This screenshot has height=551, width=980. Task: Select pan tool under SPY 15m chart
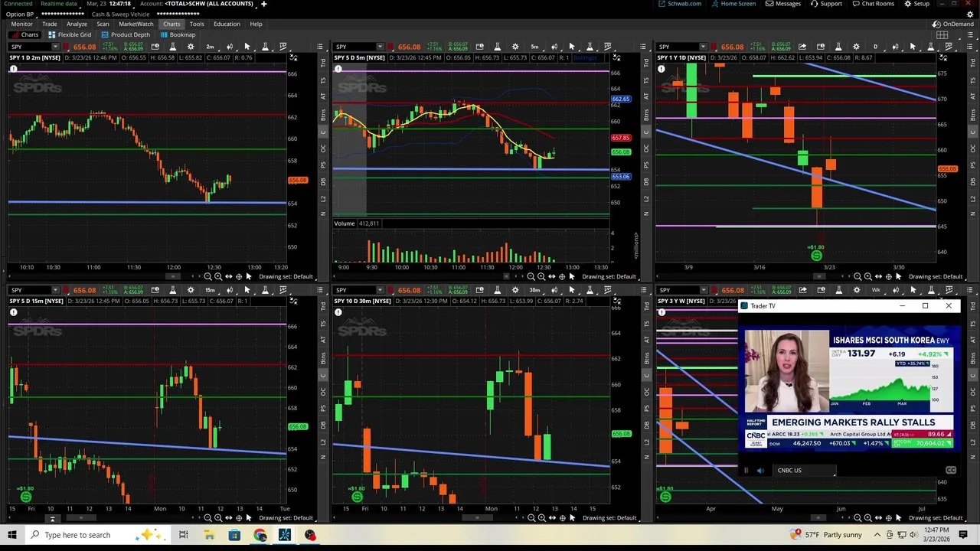coord(228,518)
